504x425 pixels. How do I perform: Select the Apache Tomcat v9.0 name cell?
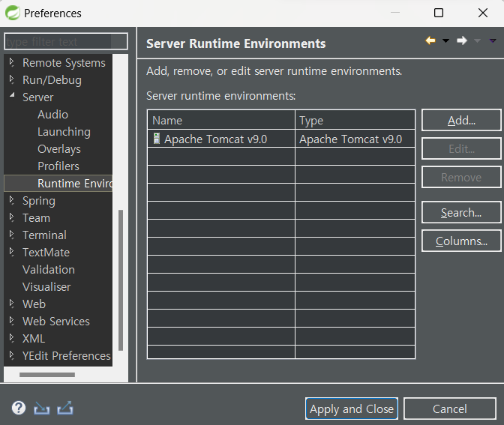click(x=221, y=139)
